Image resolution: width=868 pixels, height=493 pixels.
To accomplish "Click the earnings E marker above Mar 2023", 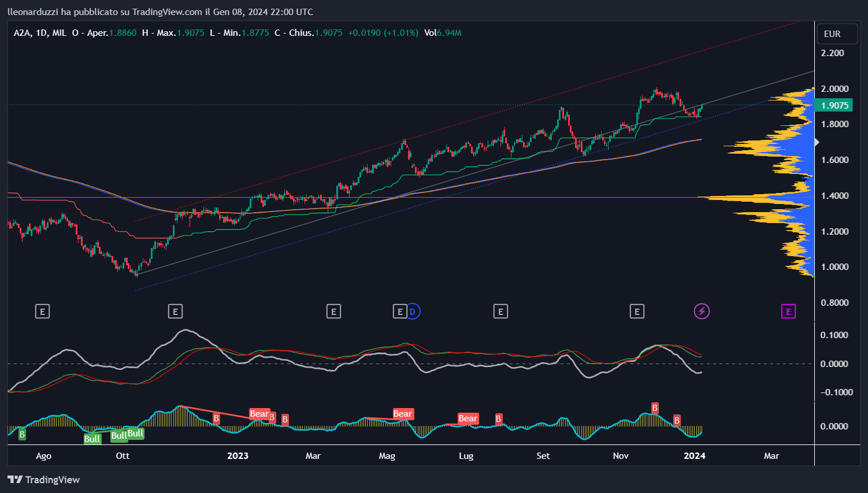I will [333, 312].
